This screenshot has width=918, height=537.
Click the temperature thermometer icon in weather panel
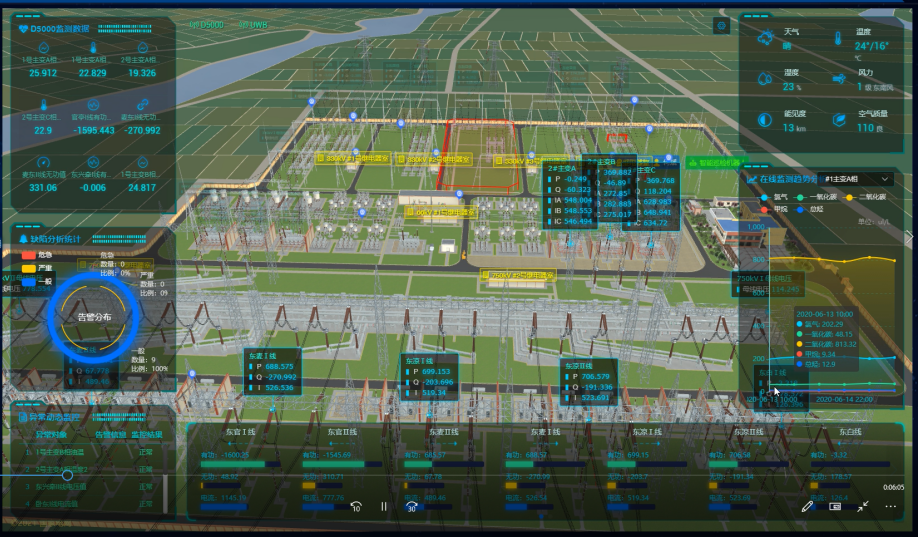click(x=837, y=38)
